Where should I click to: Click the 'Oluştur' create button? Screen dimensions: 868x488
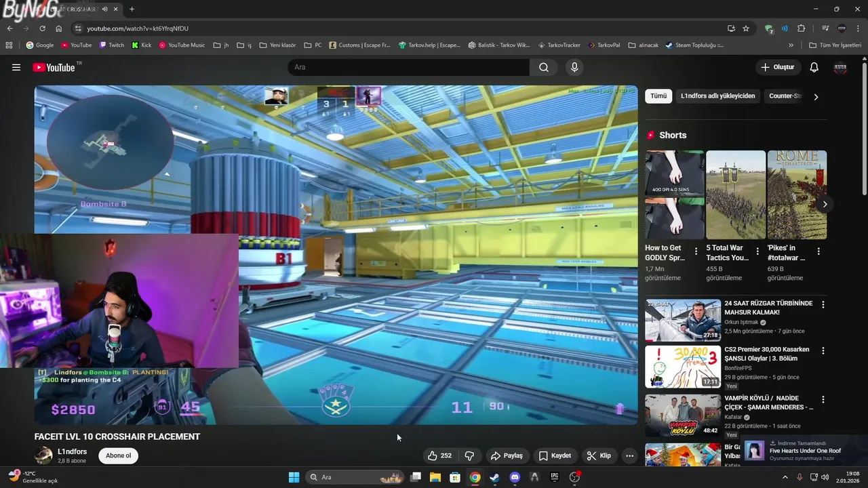[778, 67]
